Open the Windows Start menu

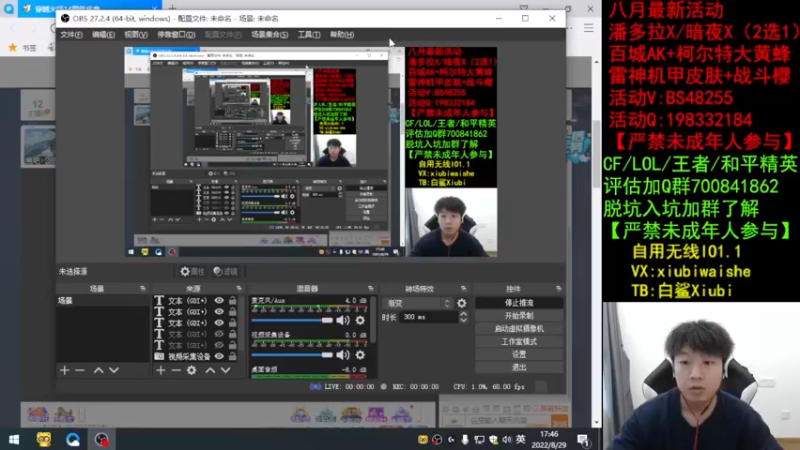click(14, 439)
